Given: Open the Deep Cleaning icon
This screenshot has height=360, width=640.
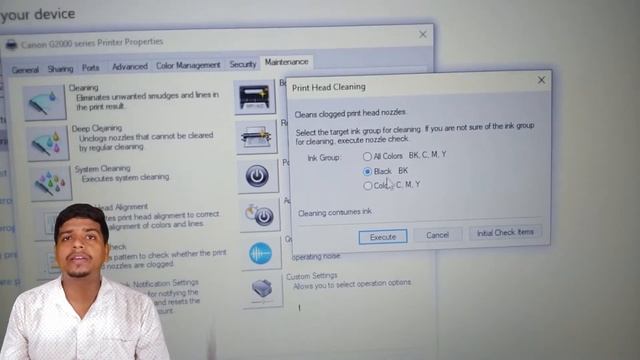Looking at the screenshot, I should coord(48,143).
